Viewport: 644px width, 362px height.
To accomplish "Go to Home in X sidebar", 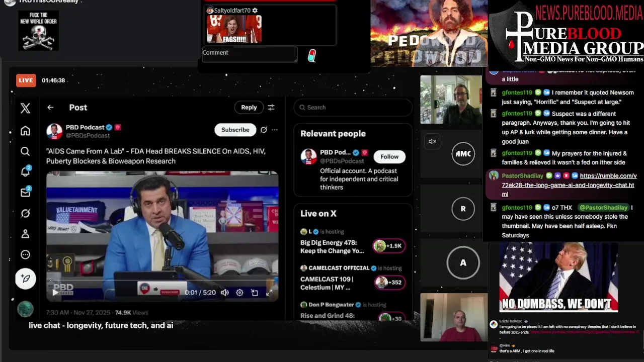I will pyautogui.click(x=25, y=131).
